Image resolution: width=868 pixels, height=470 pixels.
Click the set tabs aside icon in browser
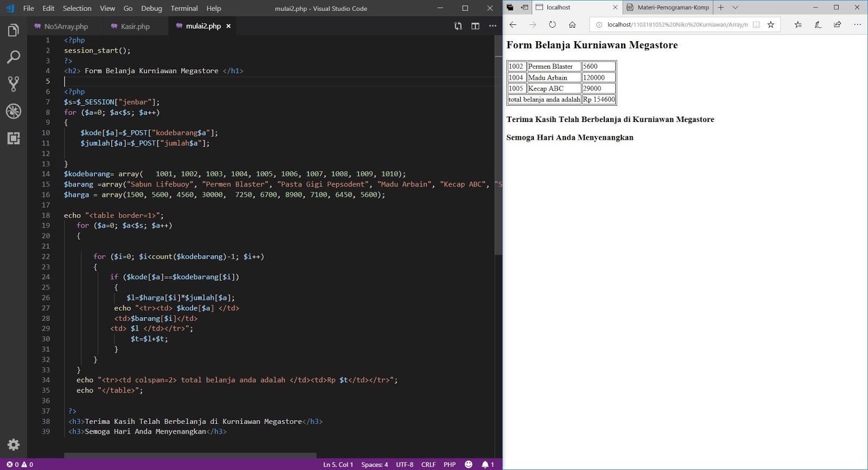click(x=525, y=7)
